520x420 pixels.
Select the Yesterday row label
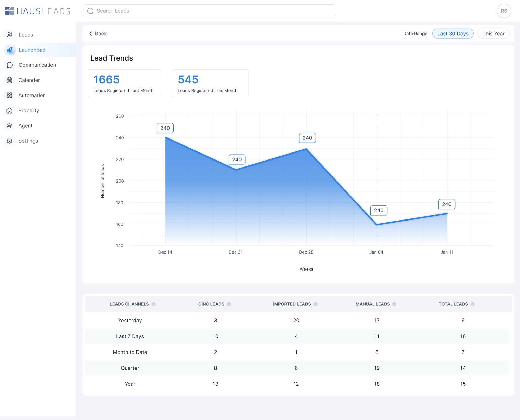[130, 320]
